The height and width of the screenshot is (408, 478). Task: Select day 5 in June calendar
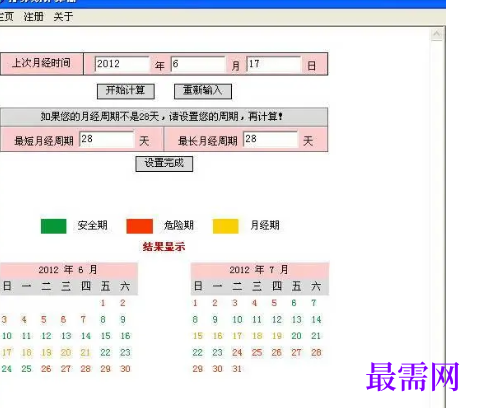[44, 320]
